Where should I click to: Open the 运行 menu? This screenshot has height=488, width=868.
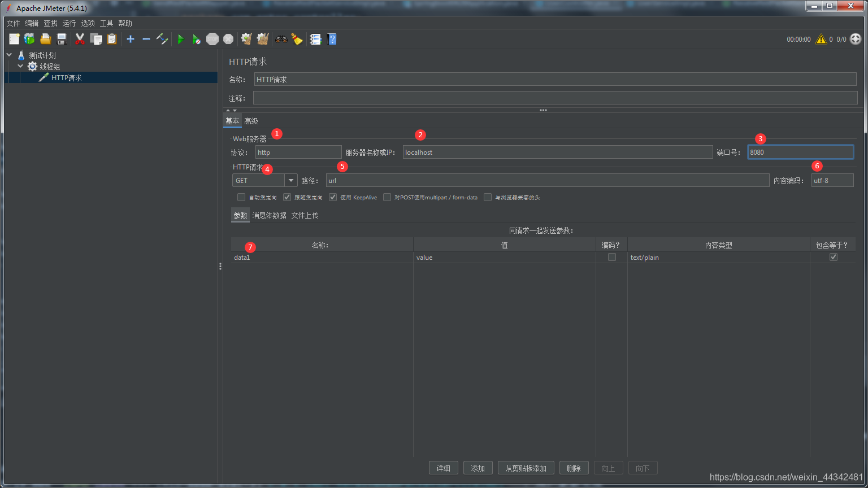(69, 23)
